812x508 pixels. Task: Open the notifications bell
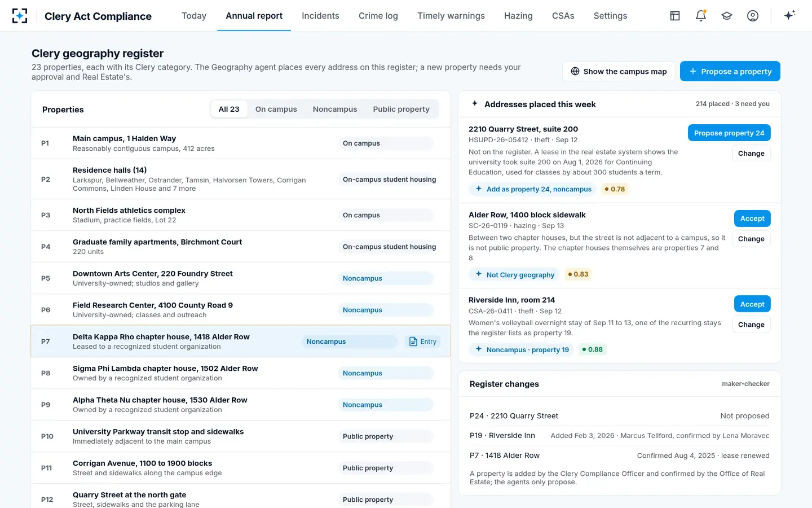point(701,16)
